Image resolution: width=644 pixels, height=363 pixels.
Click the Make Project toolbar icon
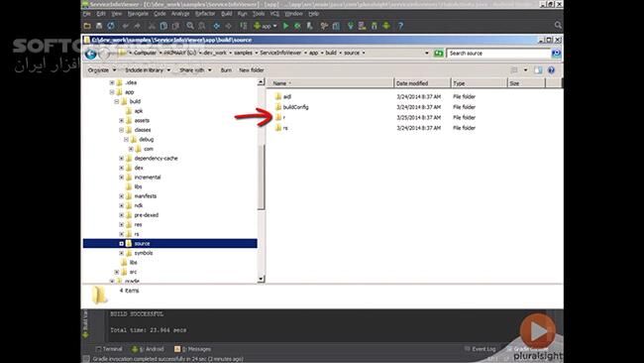point(243,26)
